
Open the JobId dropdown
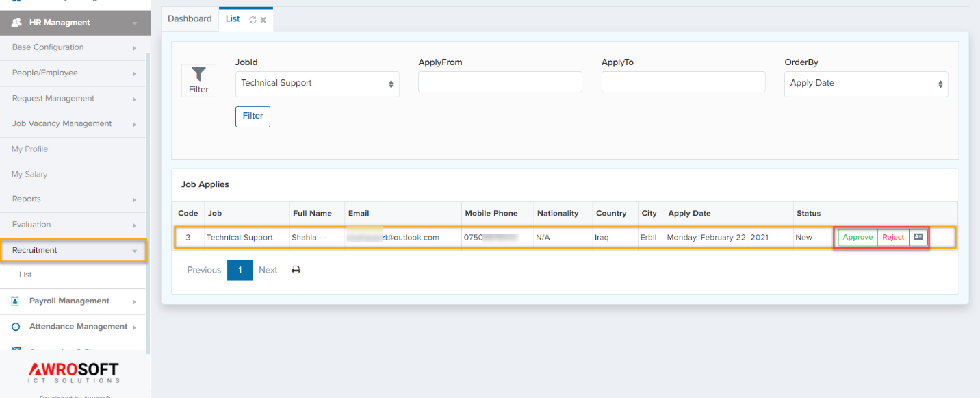pyautogui.click(x=317, y=84)
